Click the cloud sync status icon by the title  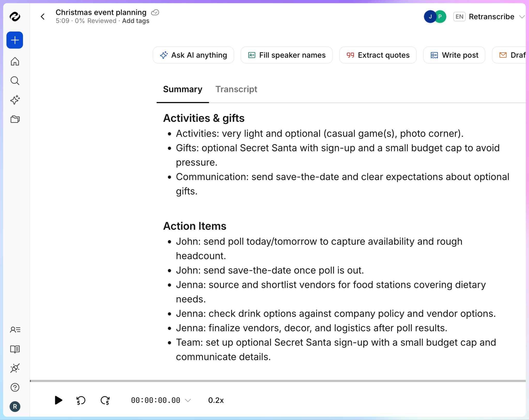point(155,12)
